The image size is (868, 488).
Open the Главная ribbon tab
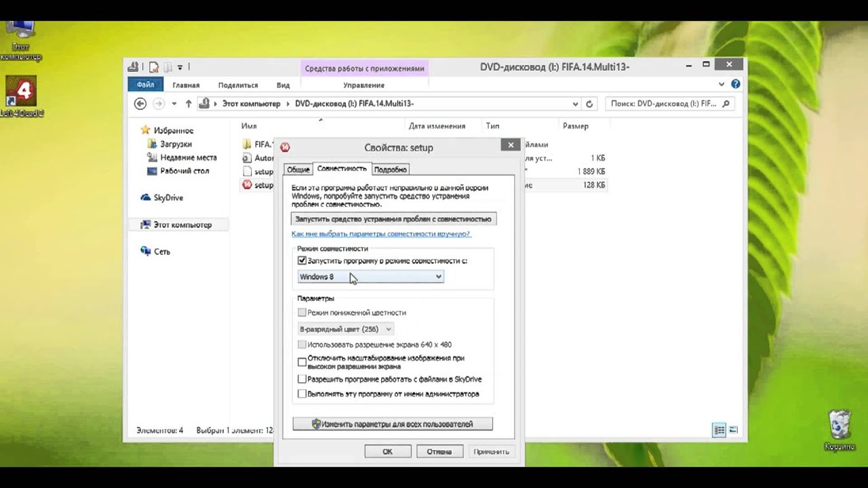tap(186, 85)
